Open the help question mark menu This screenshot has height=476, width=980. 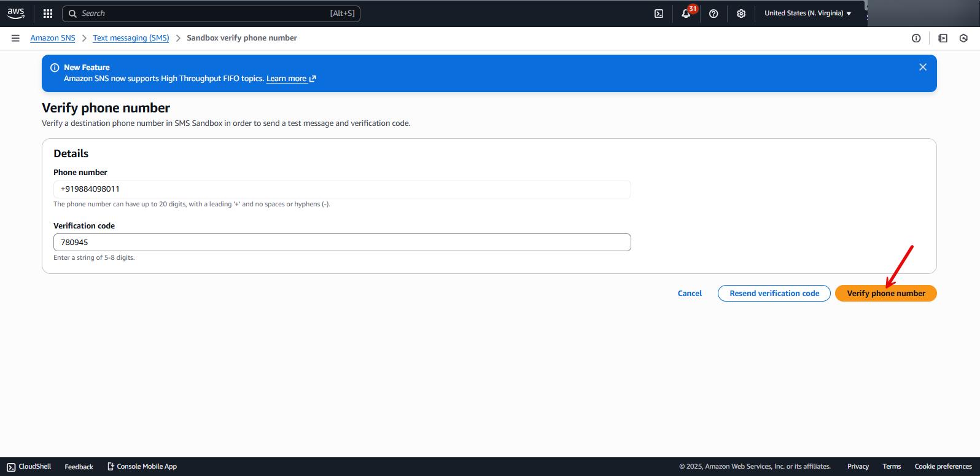tap(714, 14)
